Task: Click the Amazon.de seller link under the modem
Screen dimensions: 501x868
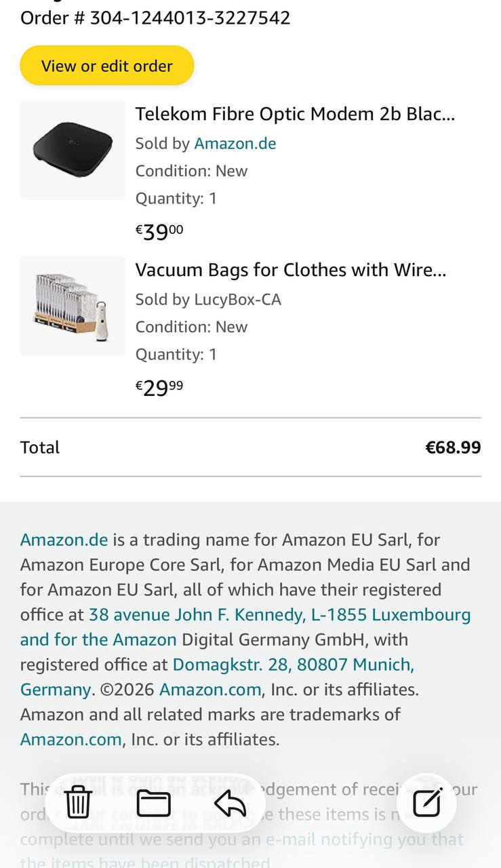Action: (x=235, y=144)
